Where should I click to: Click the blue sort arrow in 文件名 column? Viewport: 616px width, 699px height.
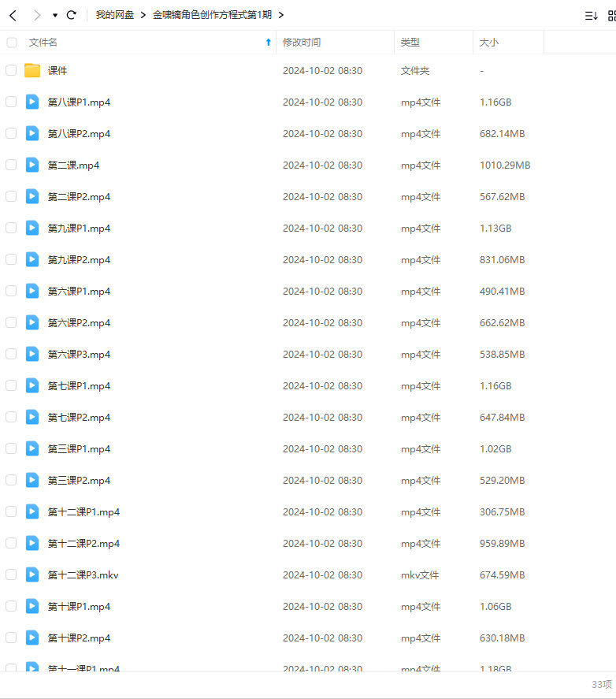(268, 42)
